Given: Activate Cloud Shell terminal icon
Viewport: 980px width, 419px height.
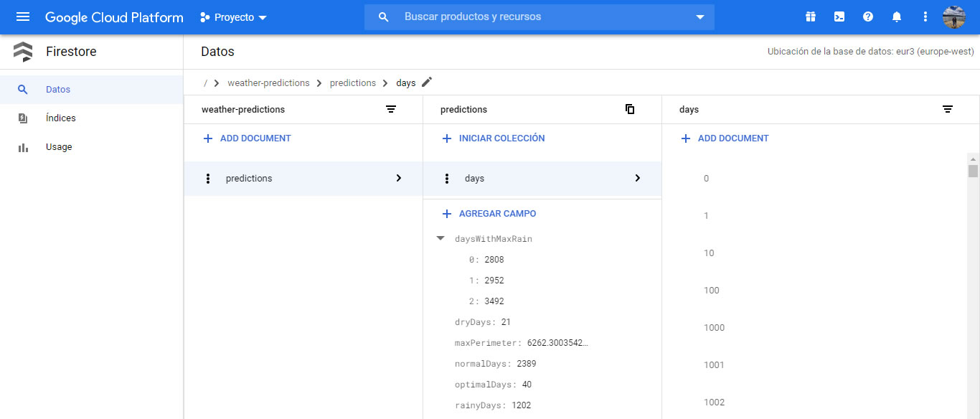Looking at the screenshot, I should [839, 17].
